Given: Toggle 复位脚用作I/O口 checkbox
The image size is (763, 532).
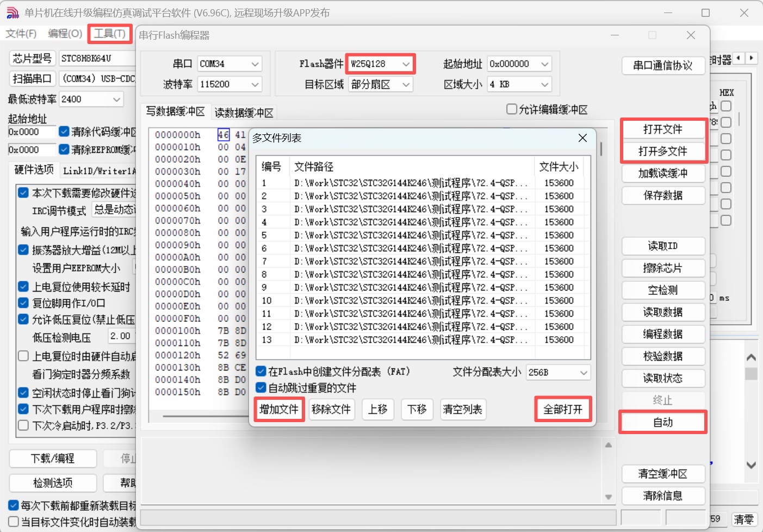Looking at the screenshot, I should point(23,303).
